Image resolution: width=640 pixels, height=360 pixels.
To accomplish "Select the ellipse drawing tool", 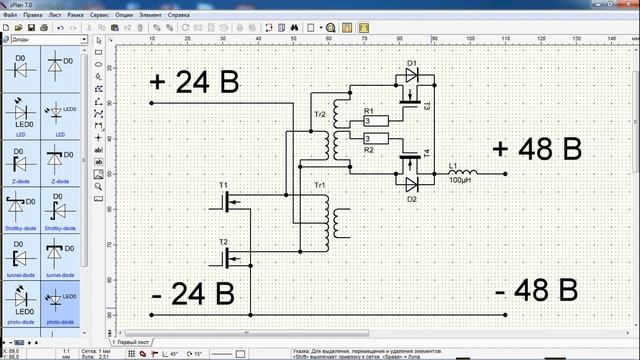I will [98, 64].
